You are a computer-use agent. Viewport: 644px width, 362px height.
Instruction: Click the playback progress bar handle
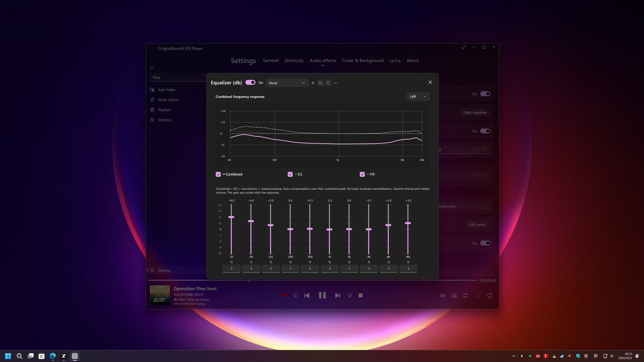point(249,280)
